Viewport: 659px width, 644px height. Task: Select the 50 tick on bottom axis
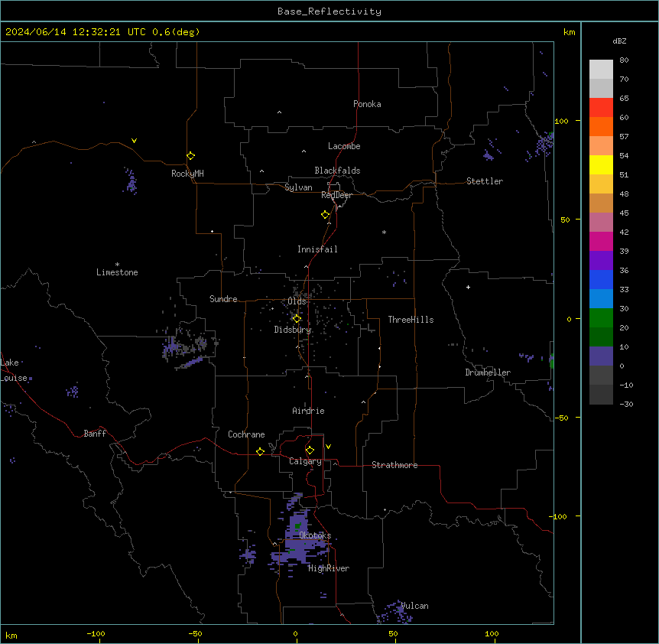393,633
